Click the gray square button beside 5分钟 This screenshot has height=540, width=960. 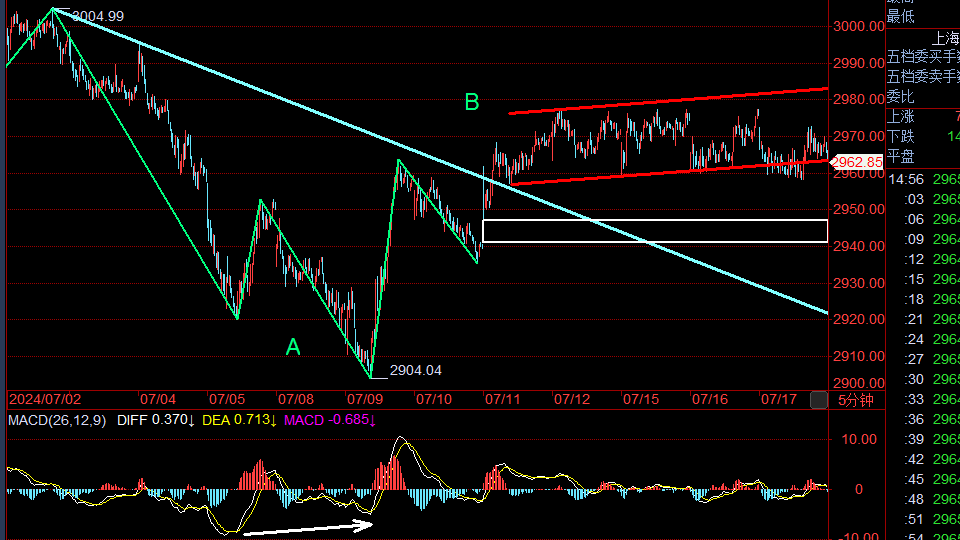pyautogui.click(x=818, y=400)
